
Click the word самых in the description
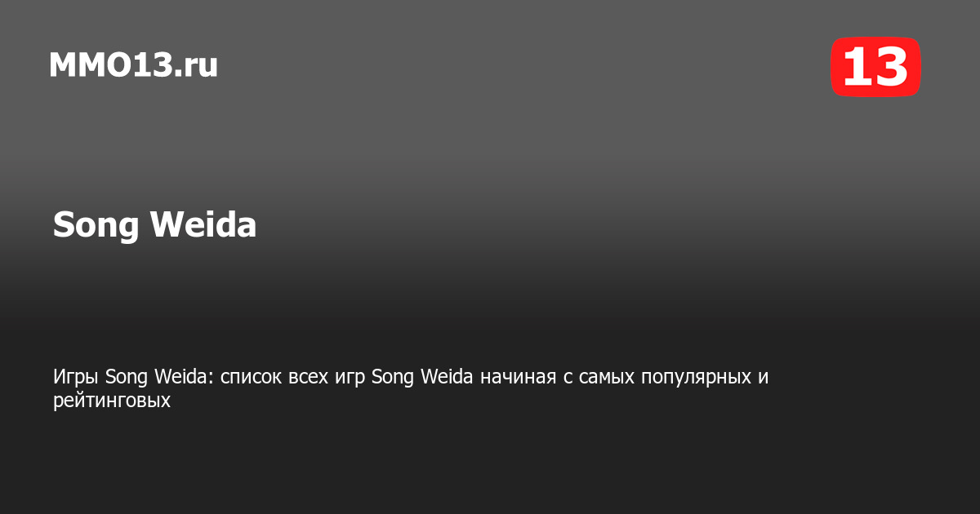coord(607,379)
